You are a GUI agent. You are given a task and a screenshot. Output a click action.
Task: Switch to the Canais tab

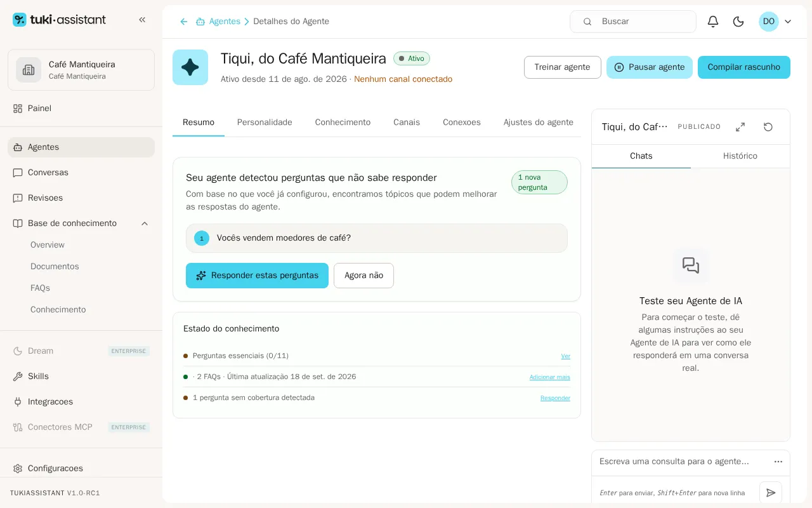tap(407, 123)
